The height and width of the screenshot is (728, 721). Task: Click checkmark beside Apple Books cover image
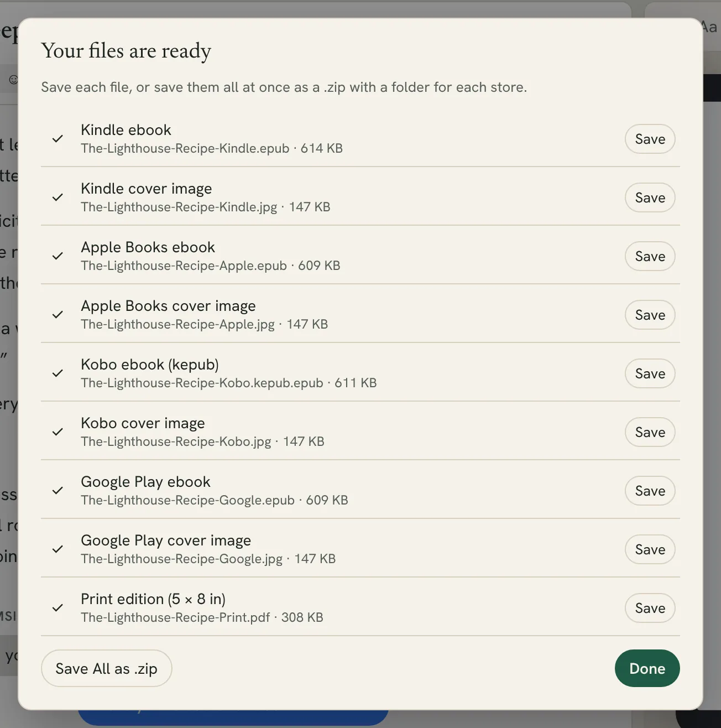[x=58, y=315]
